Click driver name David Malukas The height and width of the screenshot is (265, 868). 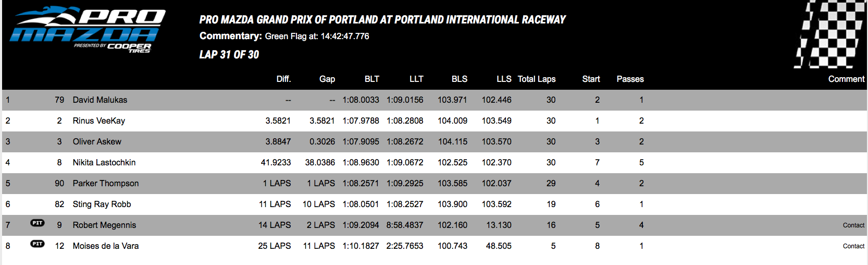click(x=100, y=100)
